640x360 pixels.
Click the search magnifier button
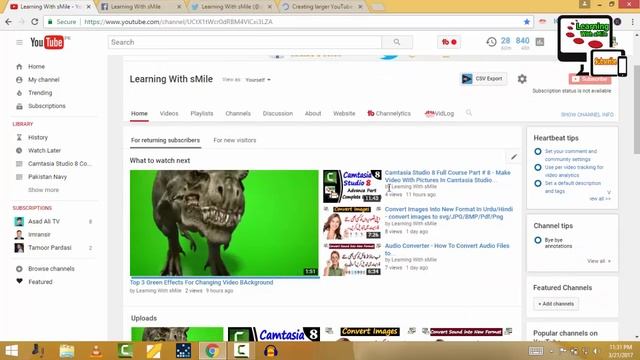click(x=397, y=42)
